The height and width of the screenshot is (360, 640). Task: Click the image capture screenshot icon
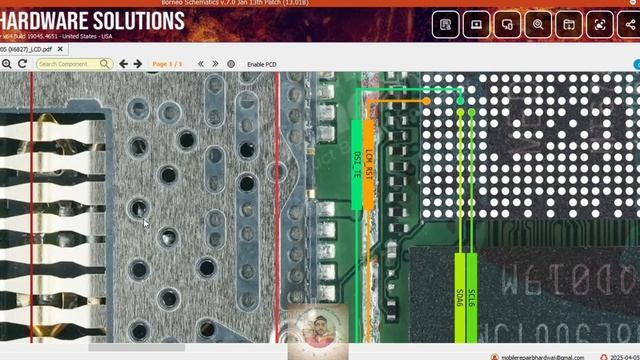[600, 24]
